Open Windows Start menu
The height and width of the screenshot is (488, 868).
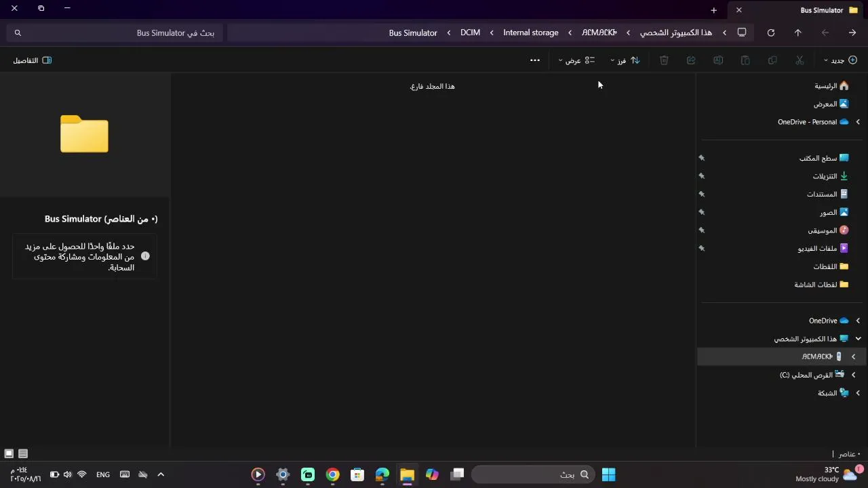(609, 474)
